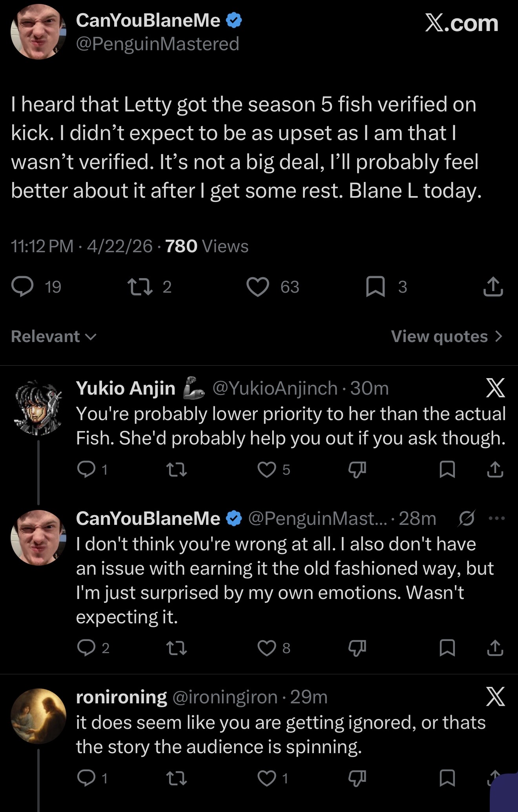The height and width of the screenshot is (812, 518).
Task: Open @YukioAnjinch profile link
Action: point(275,388)
